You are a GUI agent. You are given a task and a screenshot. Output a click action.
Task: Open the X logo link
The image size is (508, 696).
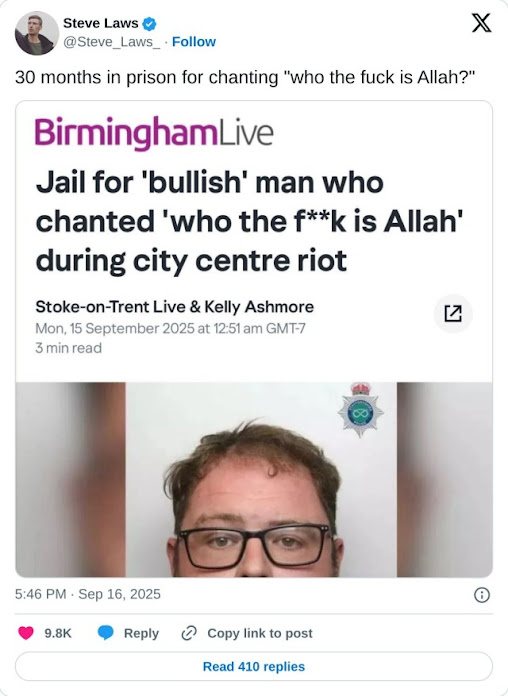pos(481,23)
